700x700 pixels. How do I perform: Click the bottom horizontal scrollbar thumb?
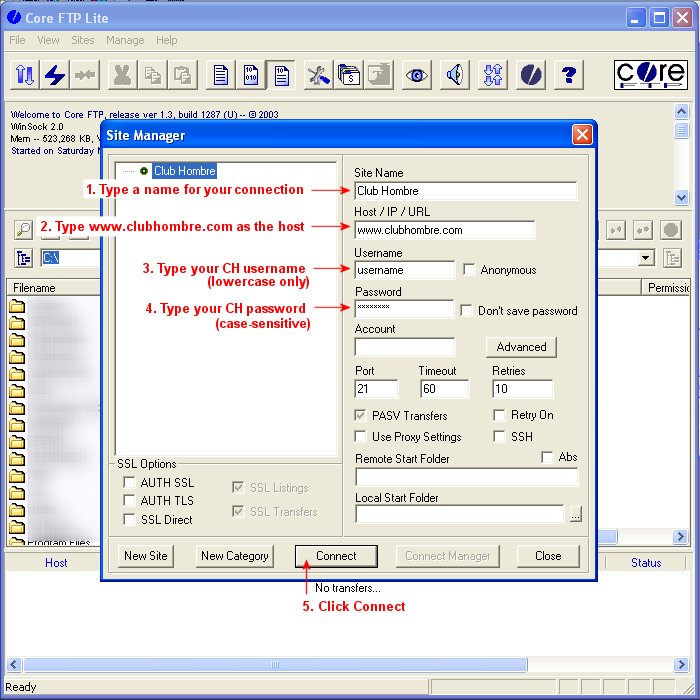(x=275, y=664)
